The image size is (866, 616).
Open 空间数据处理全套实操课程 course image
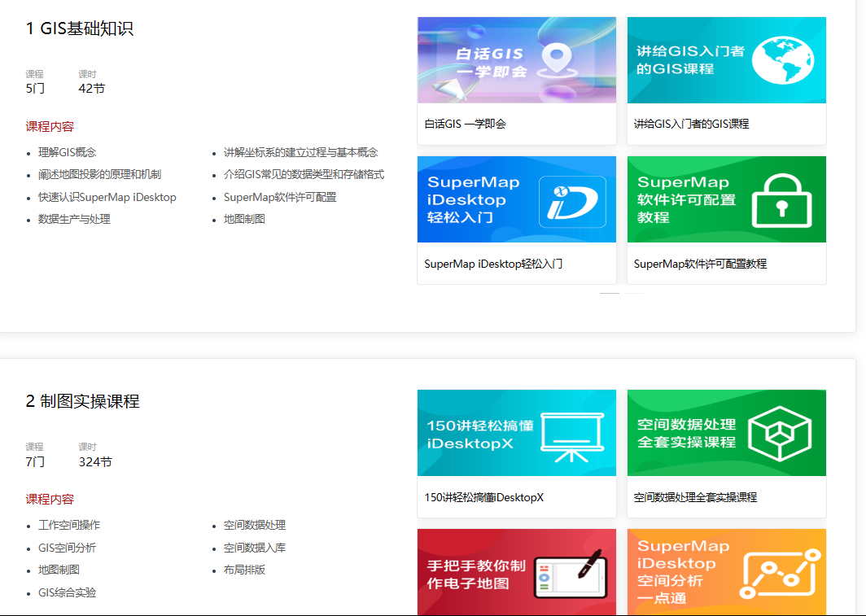[x=726, y=433]
